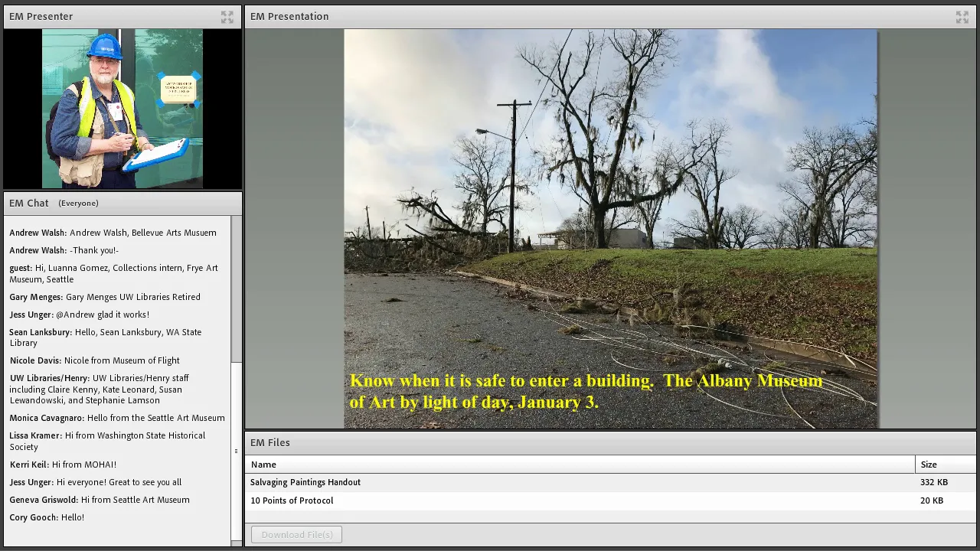Click the yellow slide caption text
Viewport: 980px width, 551px height.
click(586, 391)
